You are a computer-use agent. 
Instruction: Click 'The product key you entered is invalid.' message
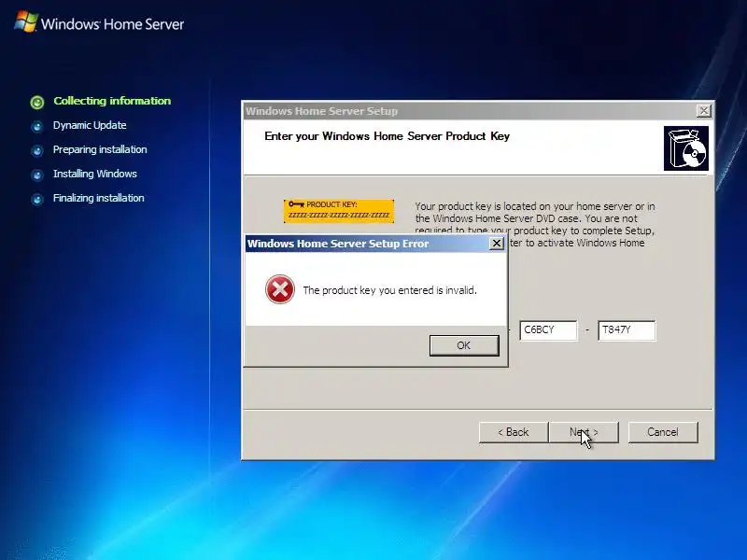(x=389, y=290)
